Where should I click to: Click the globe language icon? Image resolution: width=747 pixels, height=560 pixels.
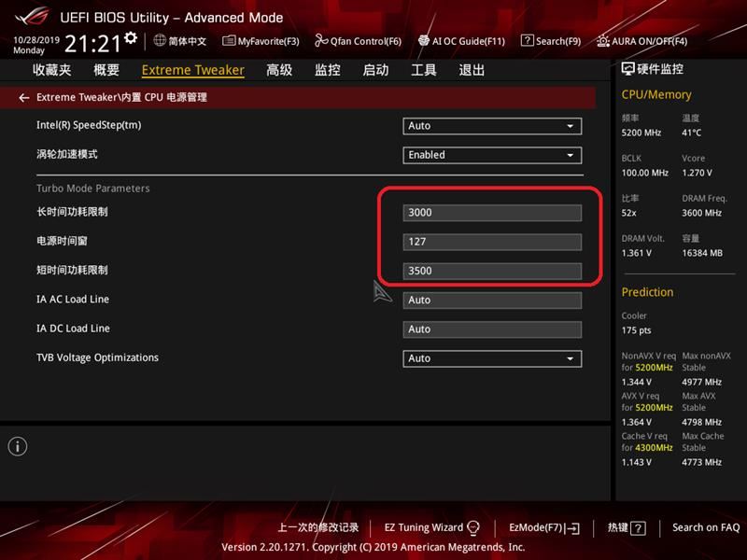(x=160, y=40)
